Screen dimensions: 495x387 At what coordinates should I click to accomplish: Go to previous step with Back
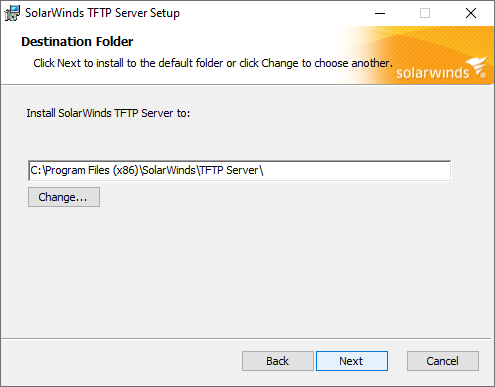[x=278, y=361]
